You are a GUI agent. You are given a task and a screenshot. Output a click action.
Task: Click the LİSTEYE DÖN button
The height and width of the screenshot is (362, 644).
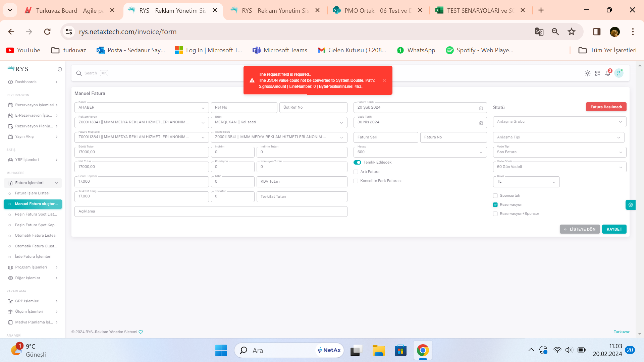[x=580, y=229]
